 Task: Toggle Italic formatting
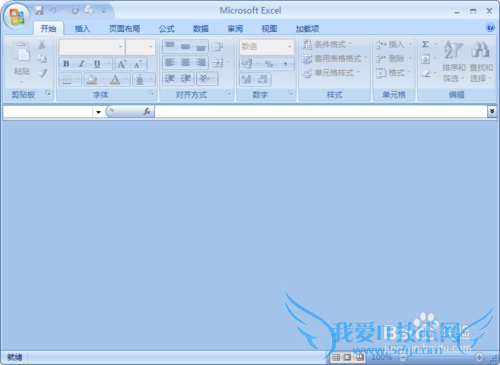(x=82, y=64)
